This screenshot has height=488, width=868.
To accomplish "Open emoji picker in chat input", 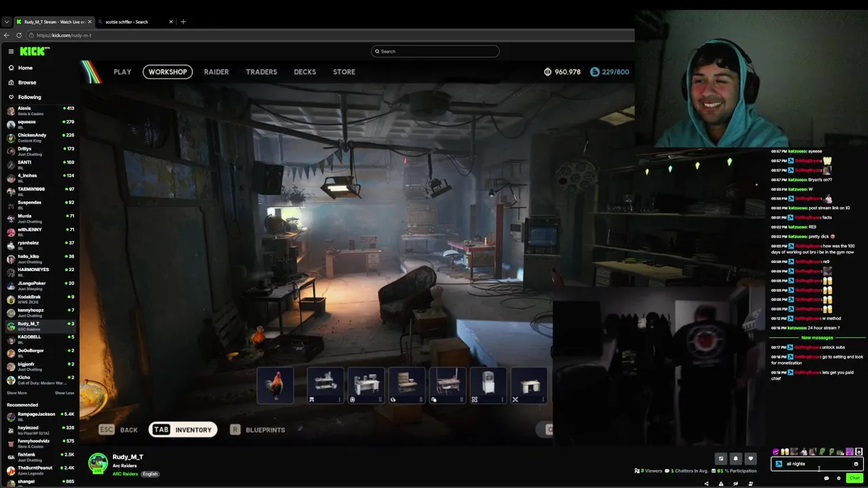I will (x=856, y=464).
